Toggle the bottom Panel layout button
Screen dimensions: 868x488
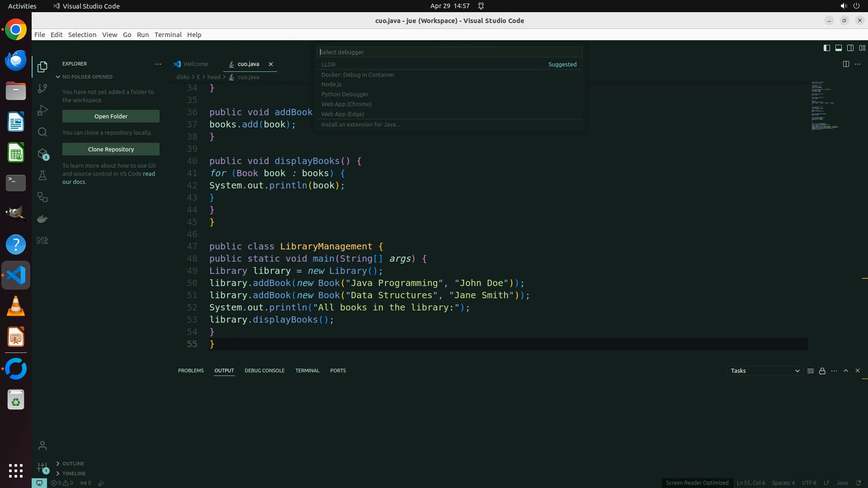(x=838, y=48)
